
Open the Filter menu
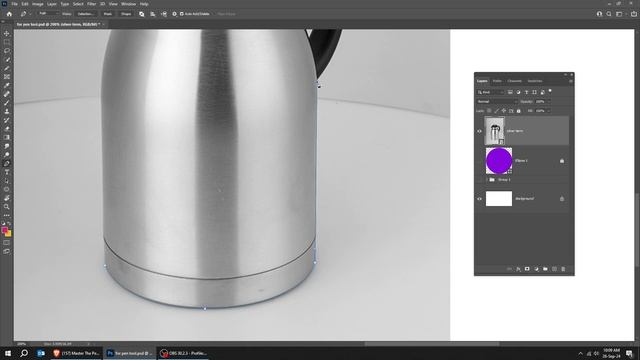coord(91,4)
